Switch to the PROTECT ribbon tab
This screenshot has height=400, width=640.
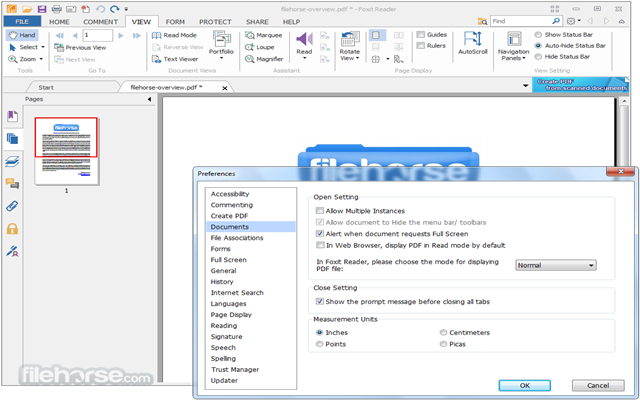point(215,22)
